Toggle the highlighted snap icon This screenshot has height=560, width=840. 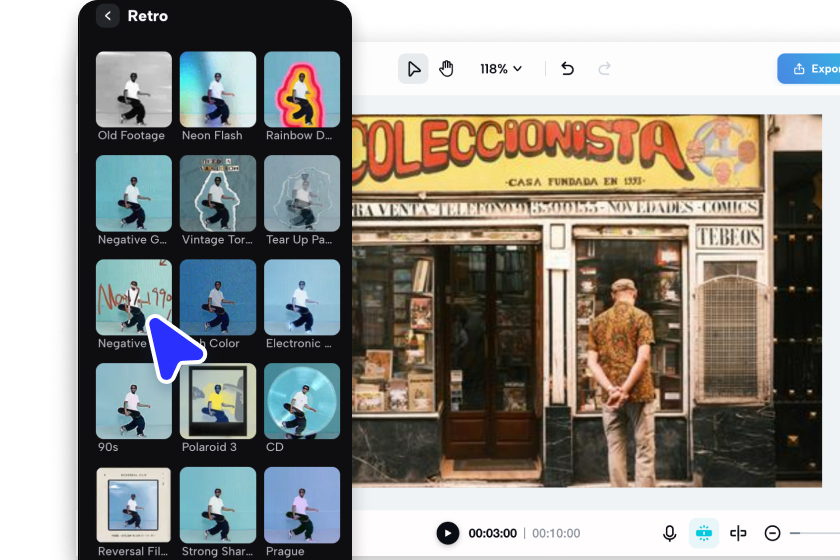[703, 533]
